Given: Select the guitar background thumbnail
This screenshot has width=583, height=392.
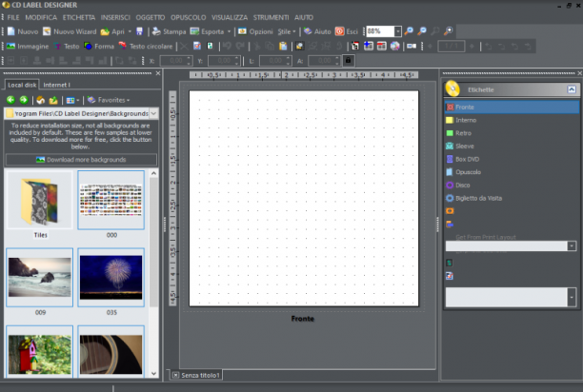Looking at the screenshot, I should [111, 352].
